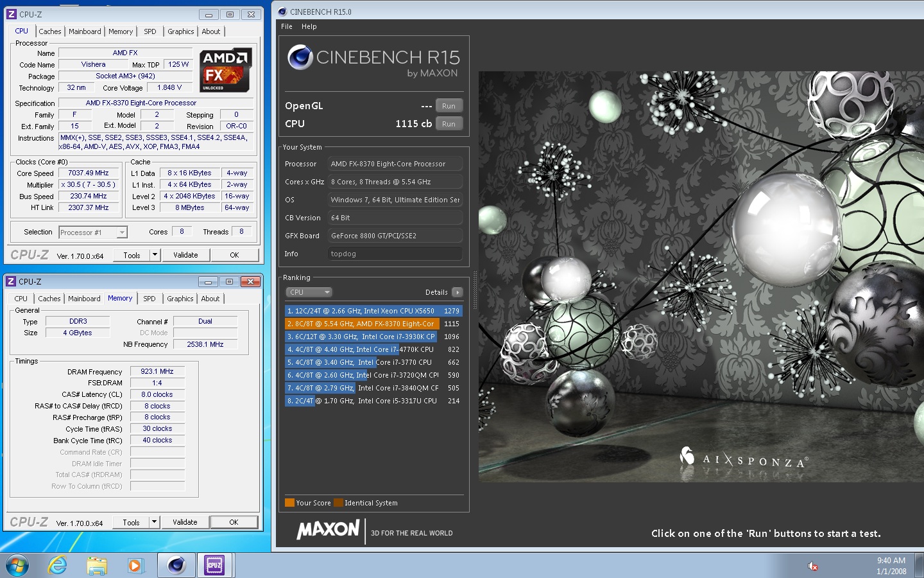
Task: Click the GFX Board field GeForce 8800 GT
Action: [x=395, y=236]
